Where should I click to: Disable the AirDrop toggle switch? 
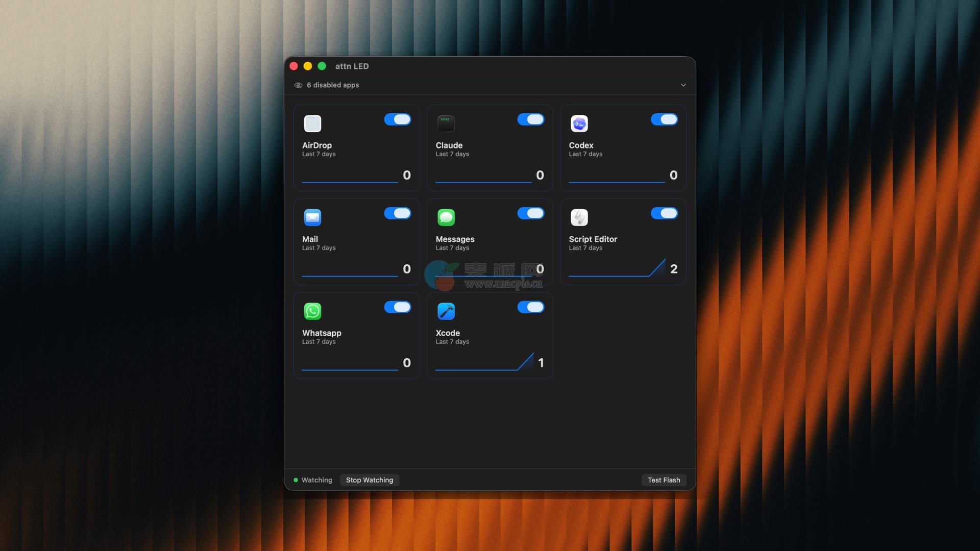pos(397,119)
